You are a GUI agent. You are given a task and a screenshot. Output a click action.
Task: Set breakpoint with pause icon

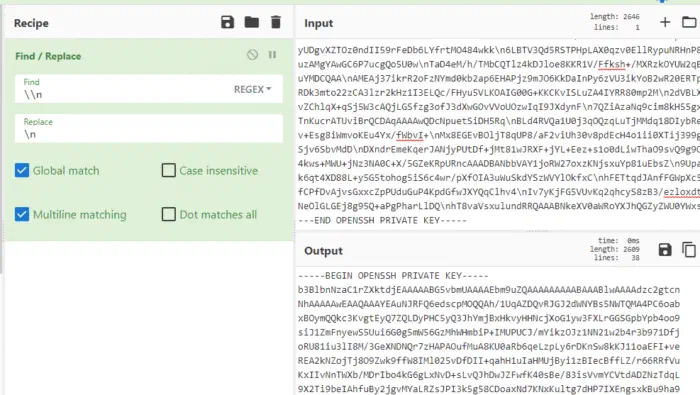[x=272, y=54]
